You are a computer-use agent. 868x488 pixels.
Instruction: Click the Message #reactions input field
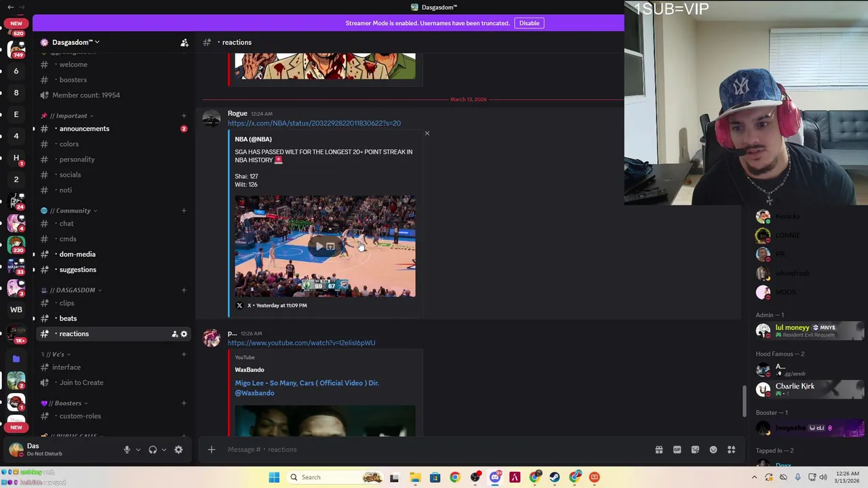[434, 449]
